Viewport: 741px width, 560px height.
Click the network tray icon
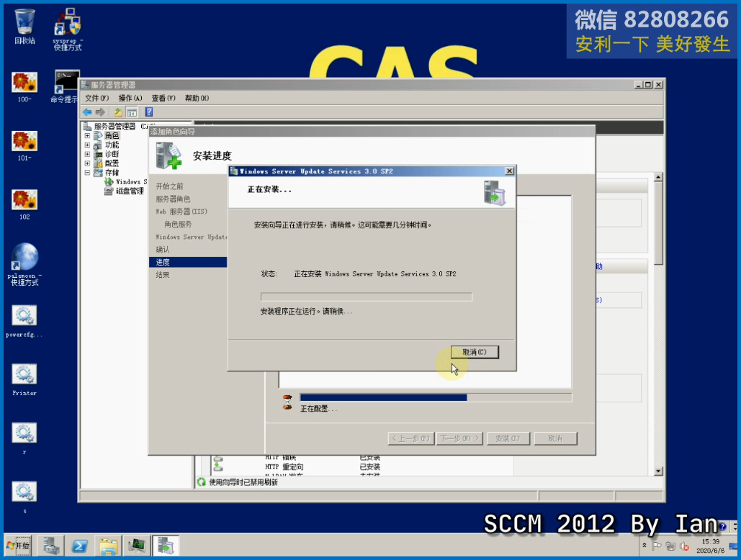(670, 546)
